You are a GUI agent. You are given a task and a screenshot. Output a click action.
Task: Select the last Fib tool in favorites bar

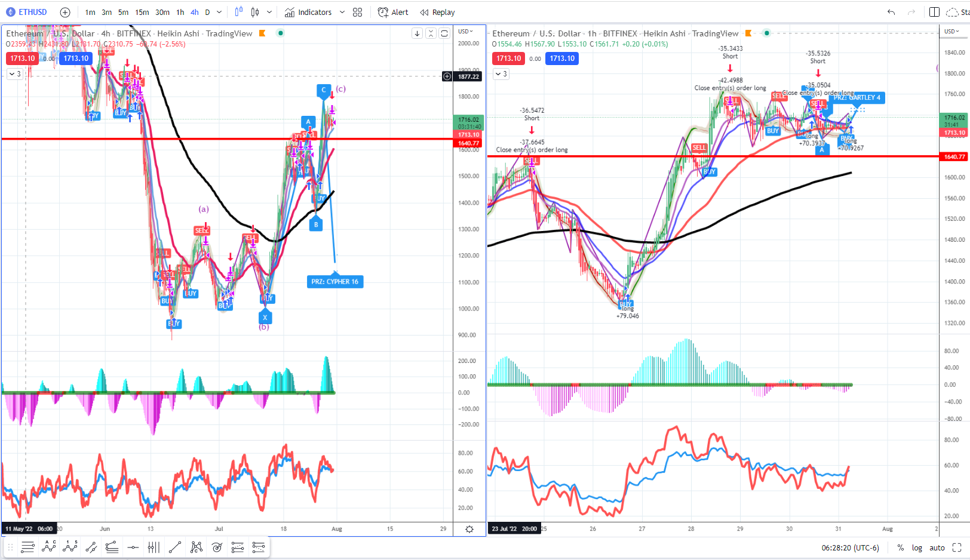click(259, 547)
